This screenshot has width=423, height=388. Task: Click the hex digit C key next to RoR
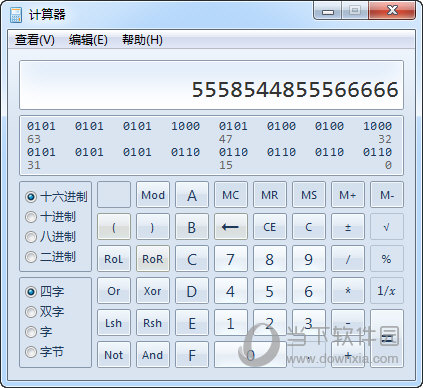click(x=192, y=259)
